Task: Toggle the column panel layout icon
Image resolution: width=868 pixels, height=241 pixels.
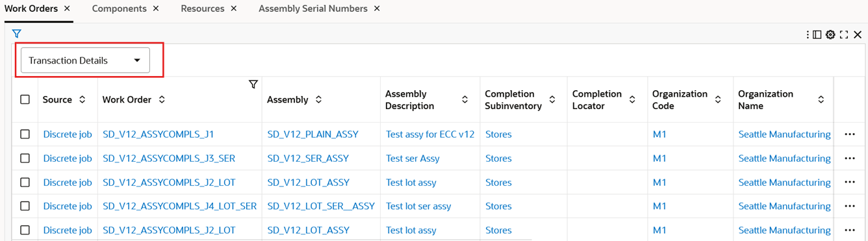Action: 817,34
